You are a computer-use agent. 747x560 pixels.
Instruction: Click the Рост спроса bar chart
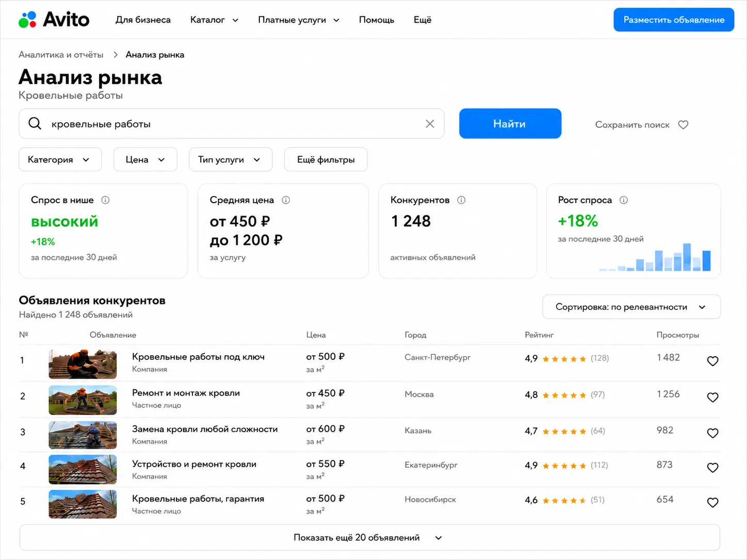pyautogui.click(x=655, y=257)
